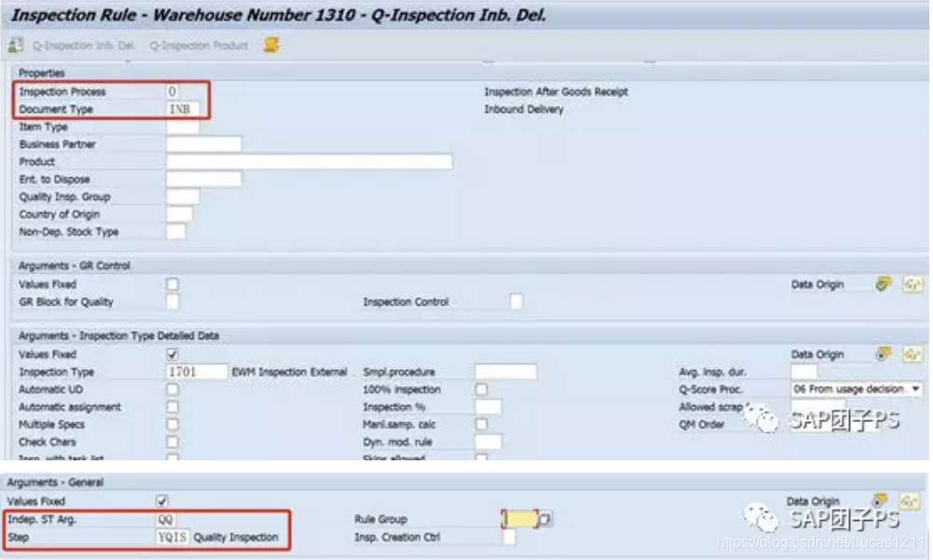Select the Ent. to Dispose field
Image resolution: width=933 pixels, height=560 pixels.
pos(204,179)
